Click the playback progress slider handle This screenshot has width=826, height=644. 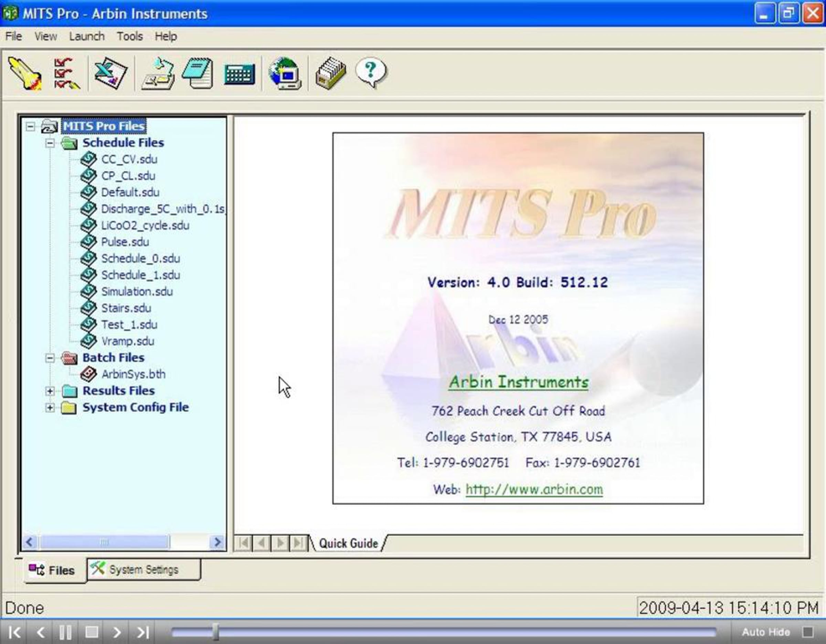215,632
